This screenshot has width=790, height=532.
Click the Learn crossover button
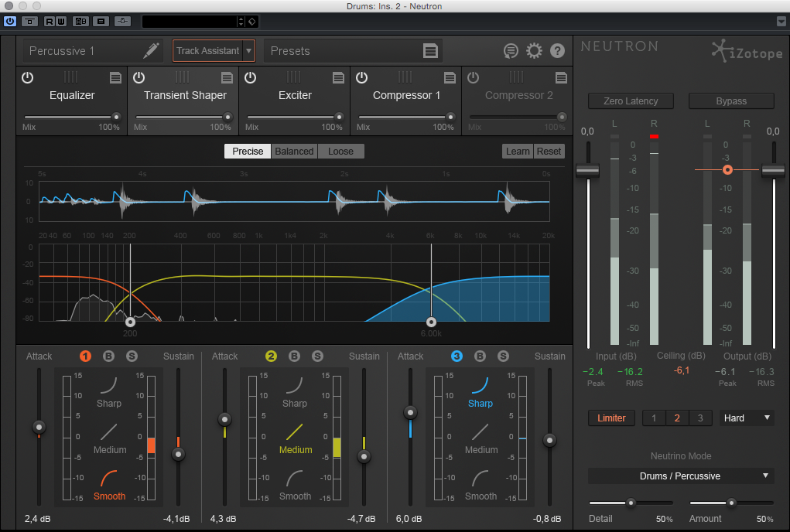tap(518, 151)
